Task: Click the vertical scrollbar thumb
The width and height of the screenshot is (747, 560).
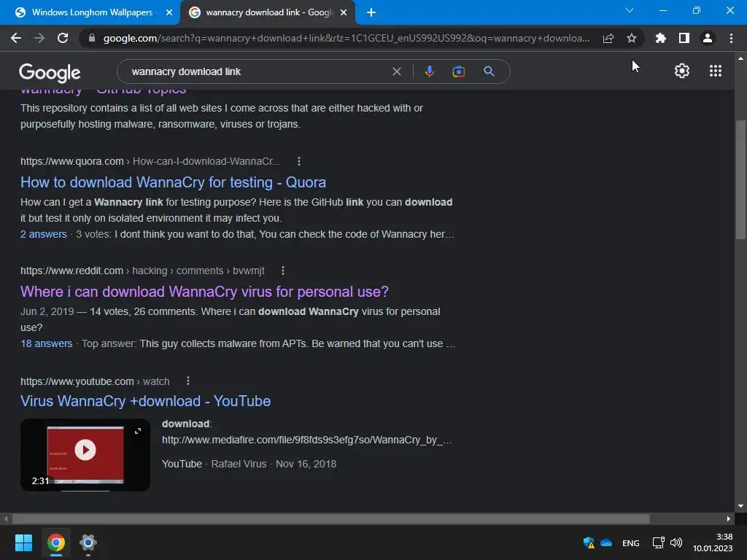Action: pos(740,179)
